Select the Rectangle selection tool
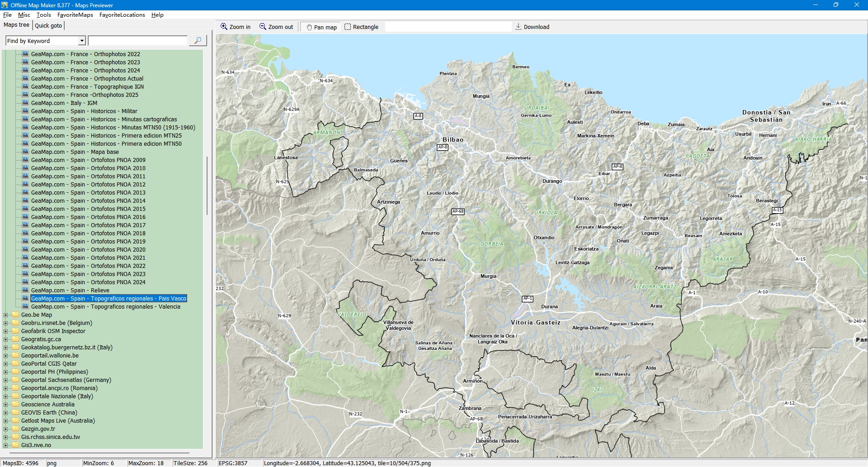 (348, 27)
